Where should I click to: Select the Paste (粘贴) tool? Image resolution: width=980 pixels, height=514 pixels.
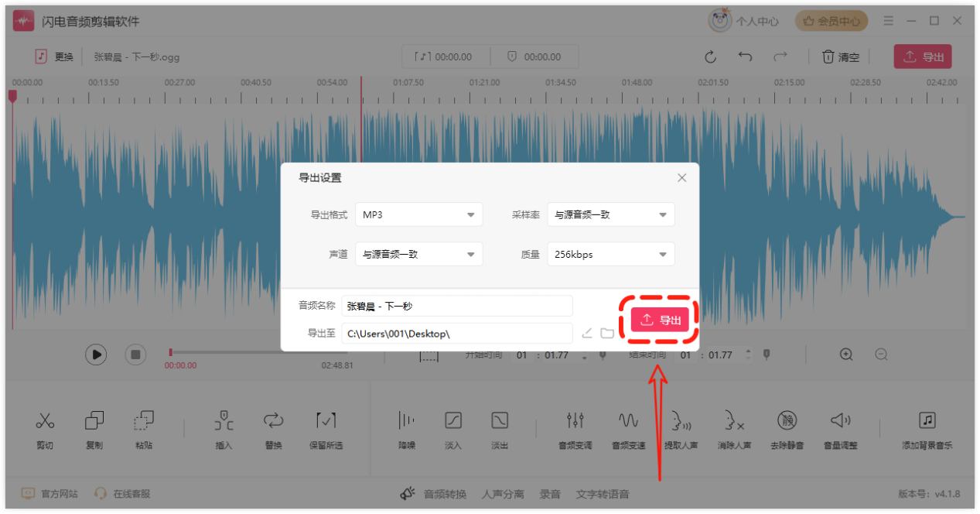tap(144, 430)
